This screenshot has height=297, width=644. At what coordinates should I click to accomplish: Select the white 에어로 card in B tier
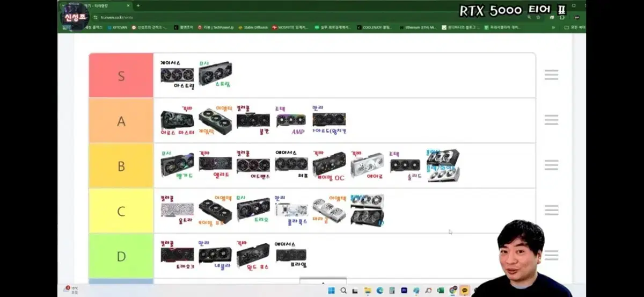pos(368,165)
